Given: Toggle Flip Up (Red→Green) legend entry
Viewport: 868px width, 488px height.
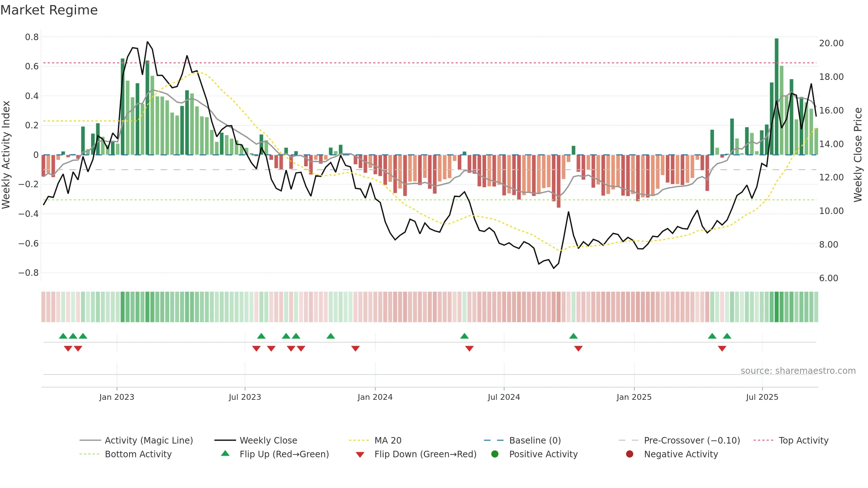Looking at the screenshot, I should coord(275,454).
